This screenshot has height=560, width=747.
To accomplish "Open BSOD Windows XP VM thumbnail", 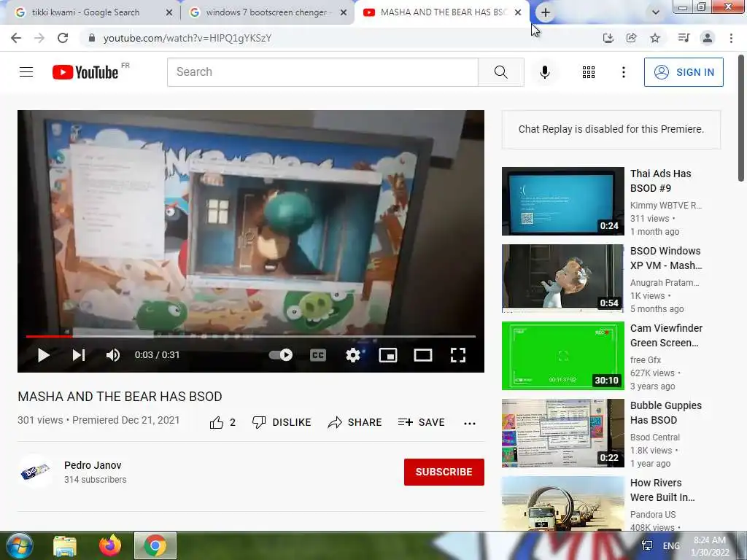I will pyautogui.click(x=562, y=278).
